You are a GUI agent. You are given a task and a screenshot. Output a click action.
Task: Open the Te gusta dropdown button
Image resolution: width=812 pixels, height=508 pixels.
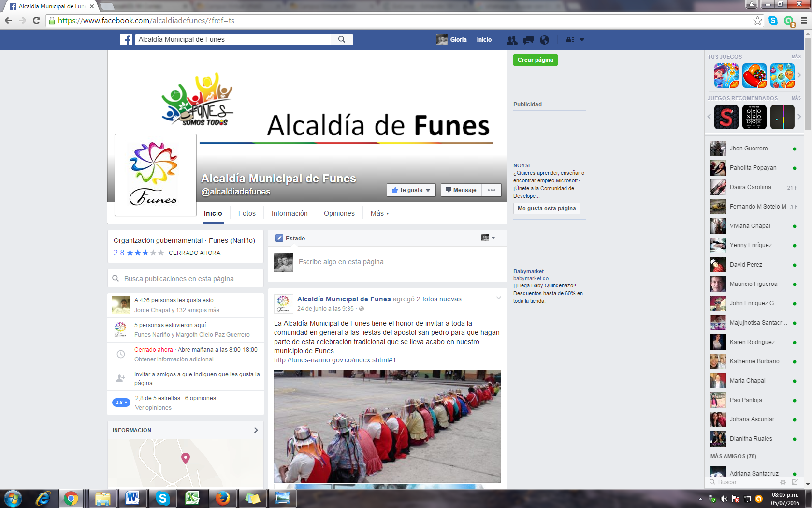click(411, 190)
